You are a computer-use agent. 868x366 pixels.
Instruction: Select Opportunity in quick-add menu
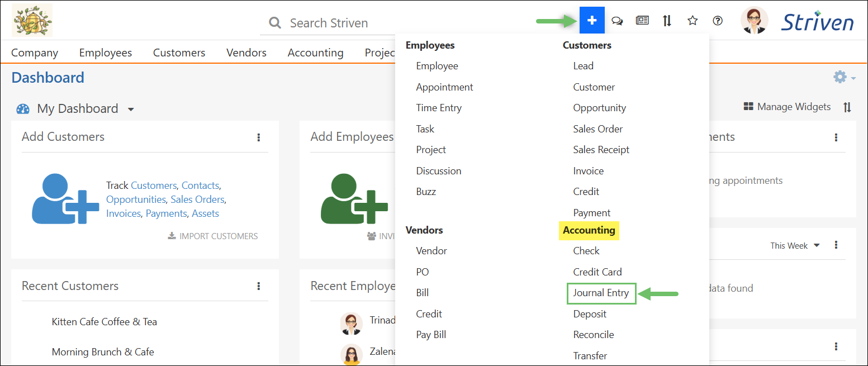tap(599, 108)
